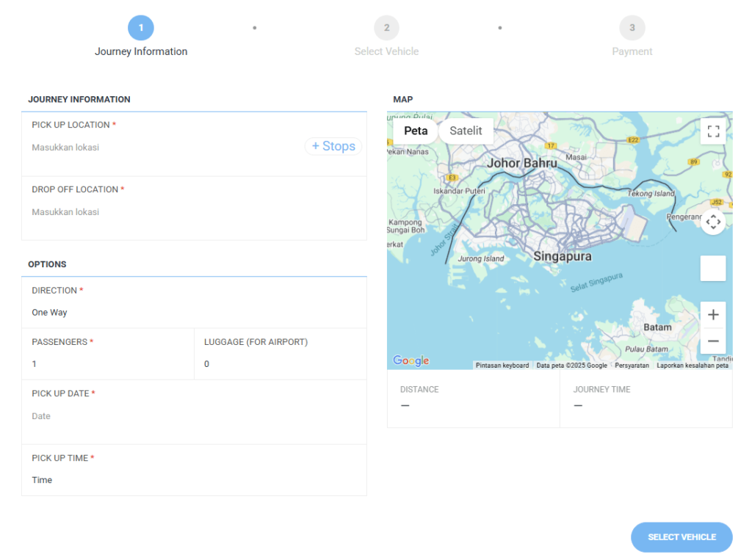Select the active Journey Information step indicator
Screen dimensions: 752x560
tap(141, 27)
